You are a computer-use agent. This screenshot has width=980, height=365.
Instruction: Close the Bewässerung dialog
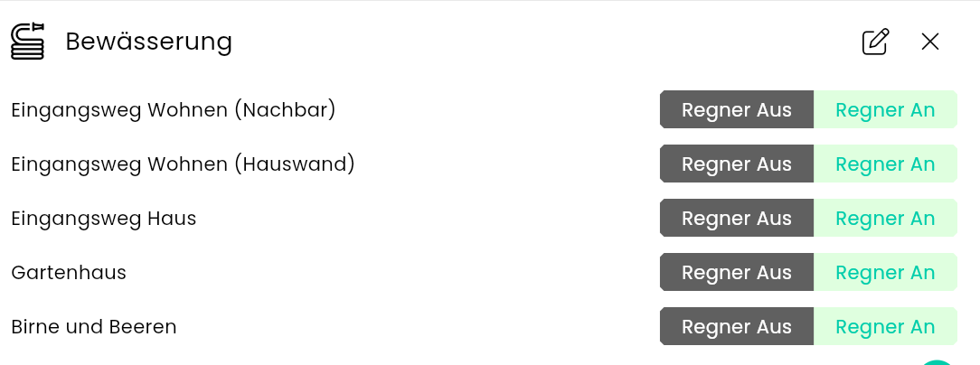tap(930, 42)
